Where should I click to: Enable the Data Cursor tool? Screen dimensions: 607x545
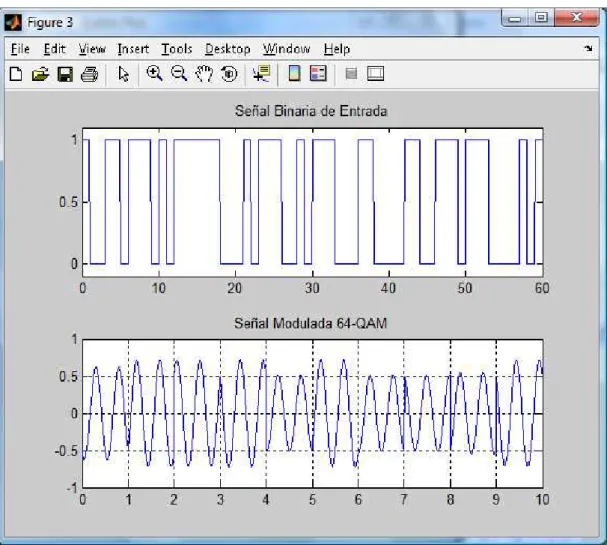pos(261,73)
